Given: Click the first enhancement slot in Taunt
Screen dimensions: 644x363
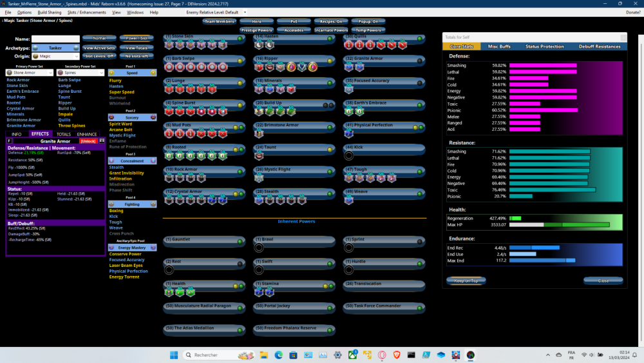Looking at the screenshot, I should click(259, 155).
